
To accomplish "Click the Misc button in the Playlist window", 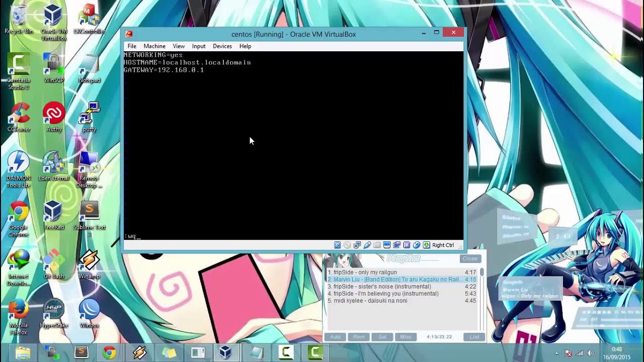I will pos(406,337).
